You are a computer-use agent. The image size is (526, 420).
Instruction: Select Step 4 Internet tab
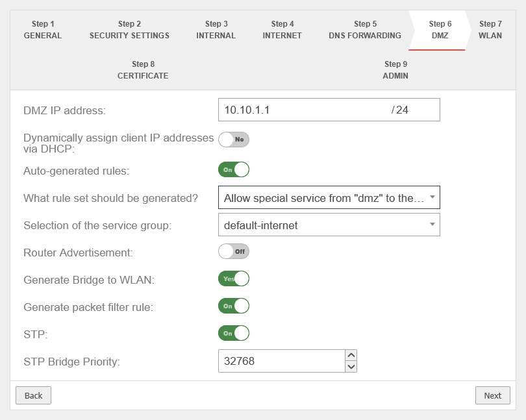click(x=282, y=30)
